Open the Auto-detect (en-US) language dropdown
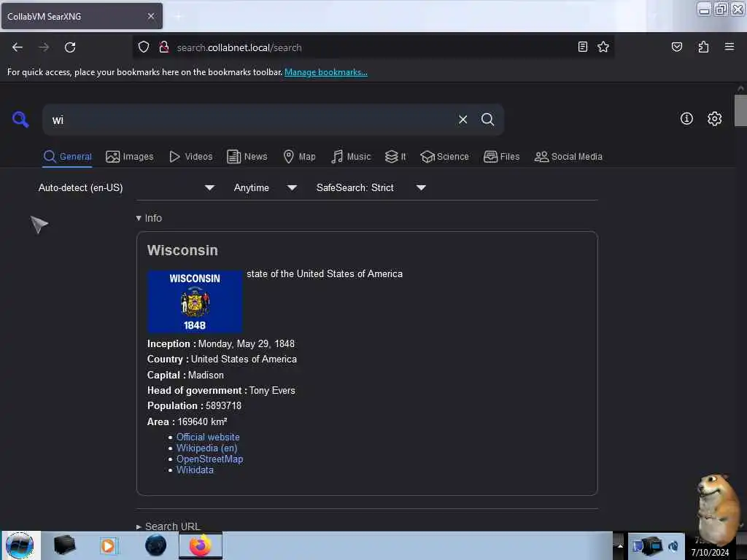This screenshot has width=747, height=560. point(126,187)
